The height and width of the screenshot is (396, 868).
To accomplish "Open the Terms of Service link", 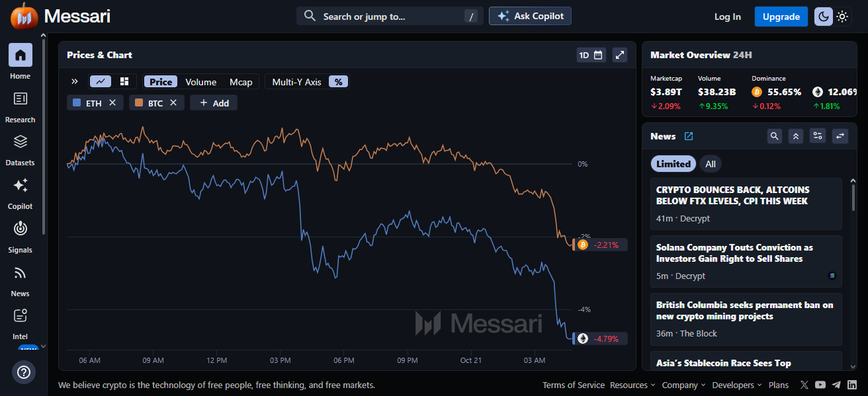I will [573, 385].
